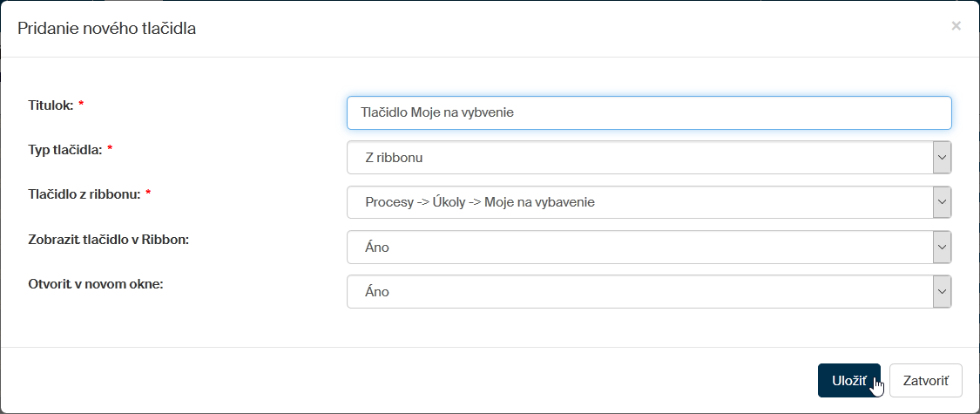Expand the Otvoriť v novom okne dropdown arrow
Screen dimensions: 980x414
pos(942,292)
